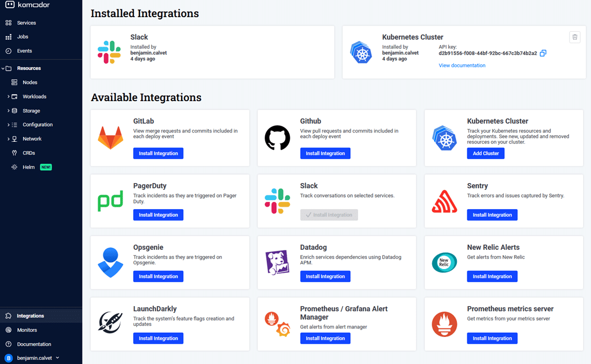This screenshot has height=364, width=591.
Task: Open the Helm section marked NEW
Action: click(30, 167)
